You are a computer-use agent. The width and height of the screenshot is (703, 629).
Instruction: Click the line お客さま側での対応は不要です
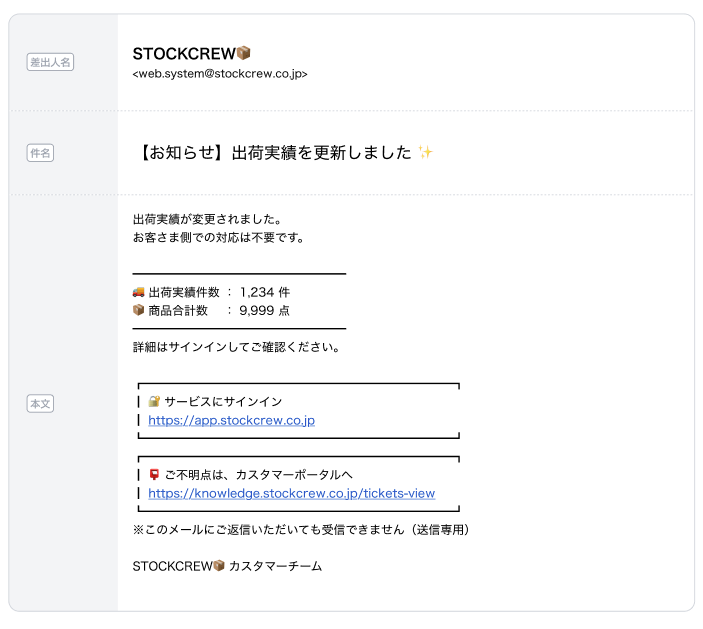tap(218, 238)
